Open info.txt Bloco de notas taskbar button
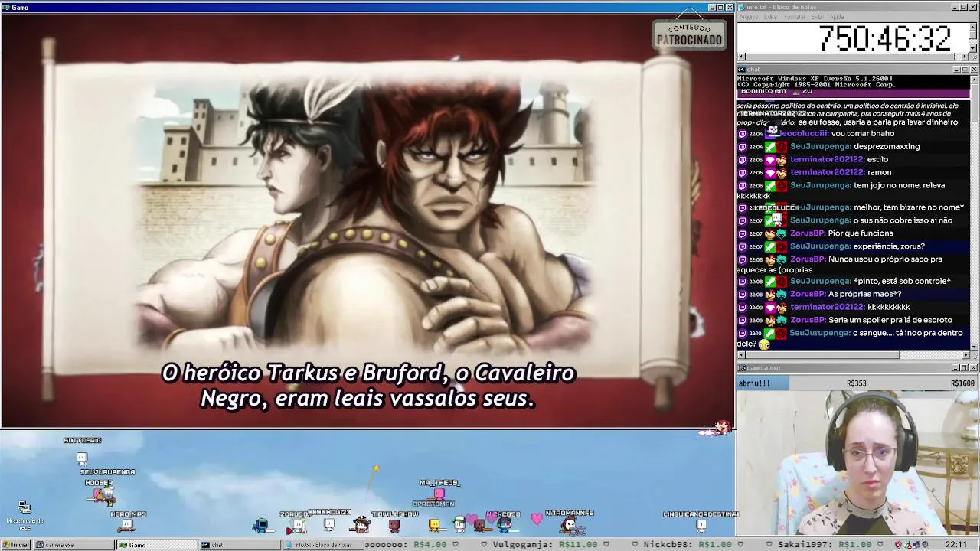 322,545
